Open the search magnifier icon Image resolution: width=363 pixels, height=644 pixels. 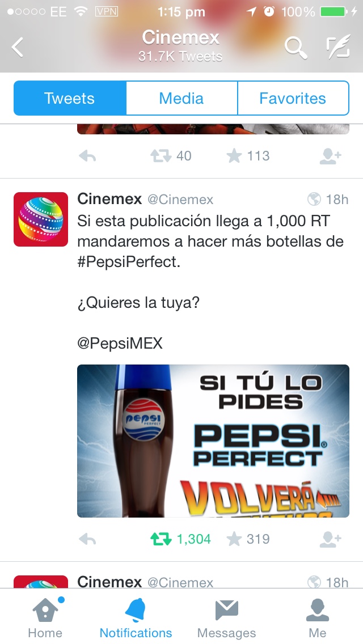coord(296,47)
